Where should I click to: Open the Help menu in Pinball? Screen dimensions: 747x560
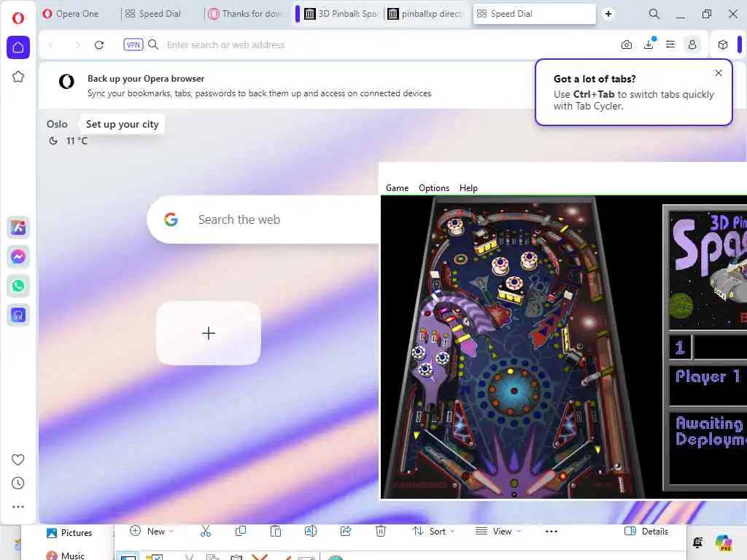[468, 188]
